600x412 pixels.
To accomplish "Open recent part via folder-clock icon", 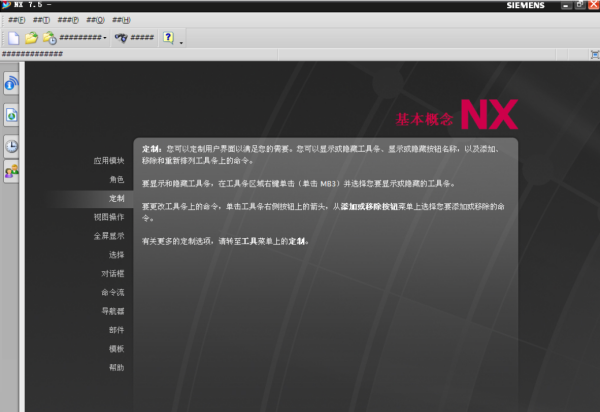I will 48,37.
